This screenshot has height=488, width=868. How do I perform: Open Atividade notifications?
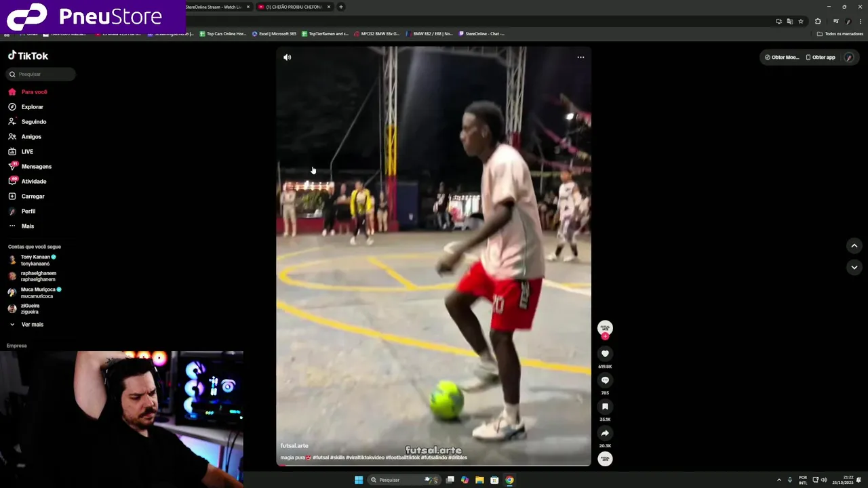tap(27, 181)
